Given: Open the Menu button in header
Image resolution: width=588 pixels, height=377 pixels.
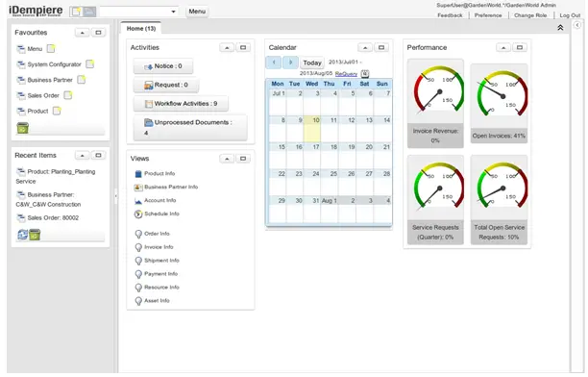Looking at the screenshot, I should click(197, 12).
